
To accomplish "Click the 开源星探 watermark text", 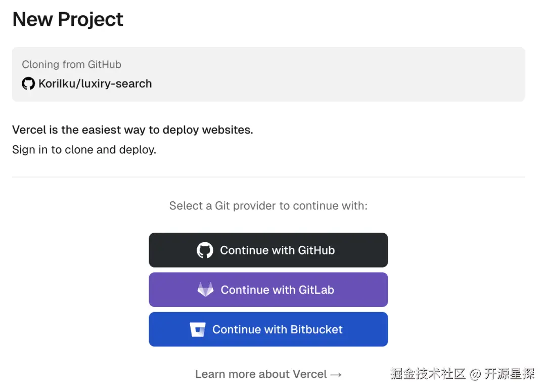I will point(509,374).
